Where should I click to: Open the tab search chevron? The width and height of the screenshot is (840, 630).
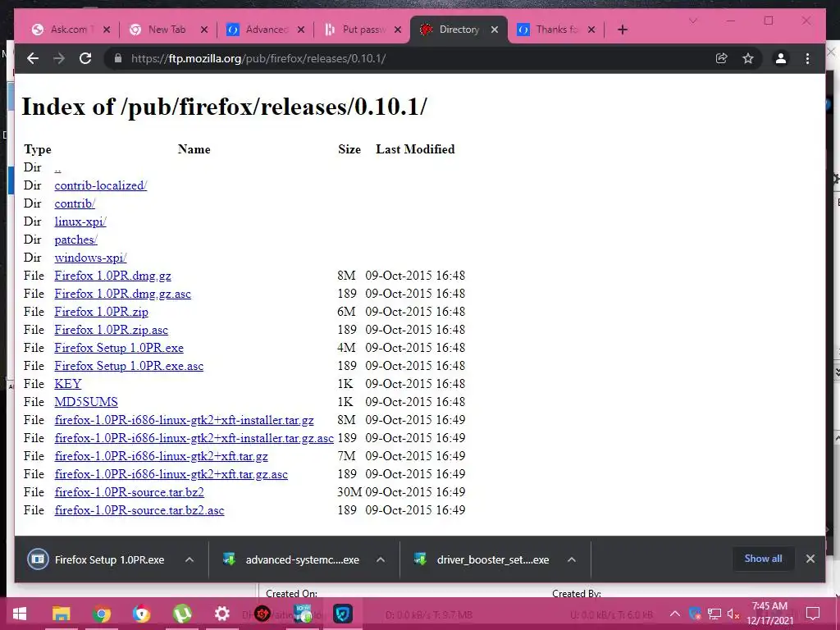pos(692,21)
